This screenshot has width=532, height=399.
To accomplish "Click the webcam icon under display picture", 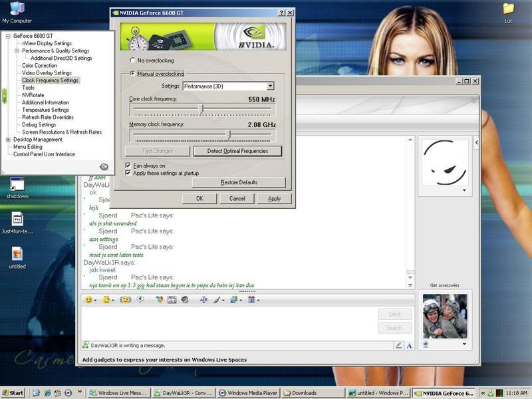I will pos(426,344).
